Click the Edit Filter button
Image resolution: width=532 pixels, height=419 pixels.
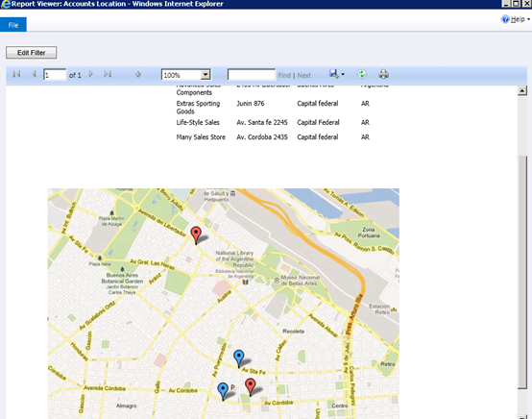[x=32, y=53]
